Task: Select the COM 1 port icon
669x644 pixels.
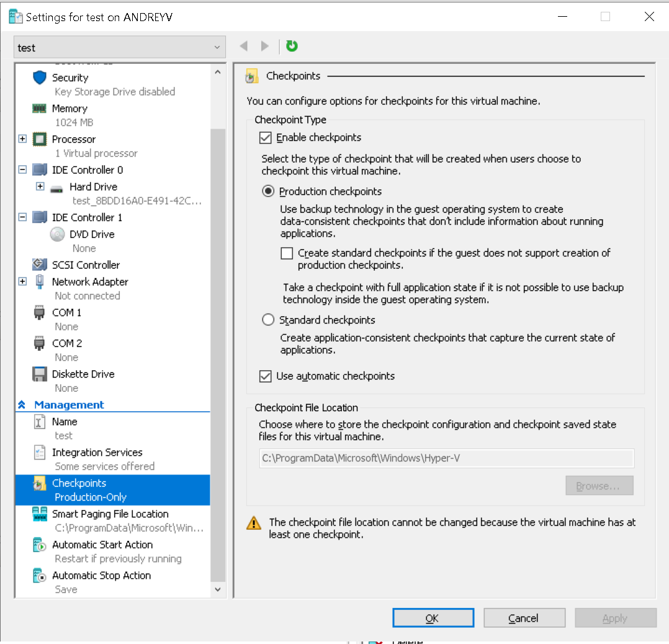Action: (39, 312)
